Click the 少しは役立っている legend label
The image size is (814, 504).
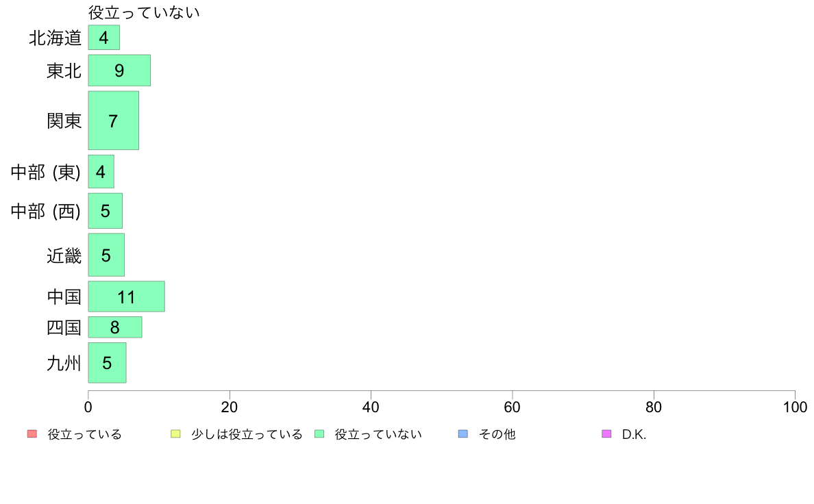pos(247,434)
